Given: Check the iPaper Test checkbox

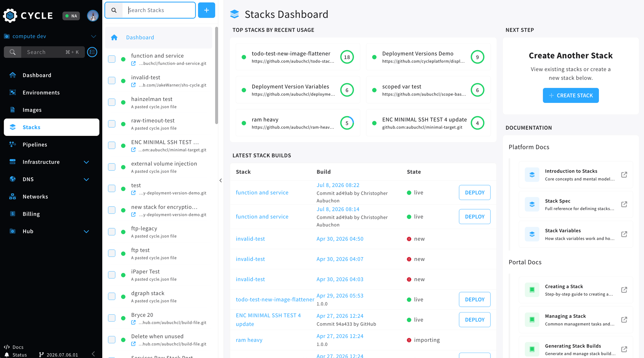Looking at the screenshot, I should point(112,275).
